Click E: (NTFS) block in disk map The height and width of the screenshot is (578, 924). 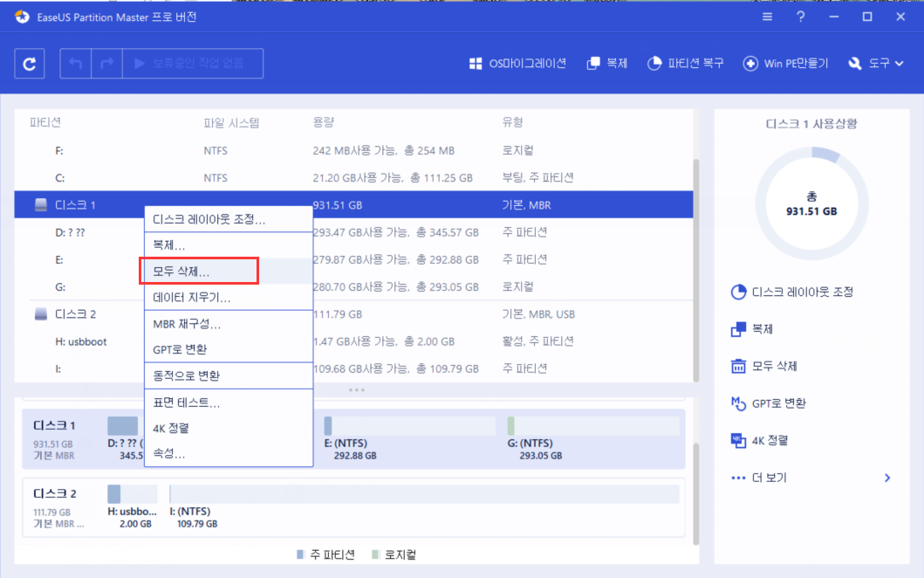click(409, 439)
